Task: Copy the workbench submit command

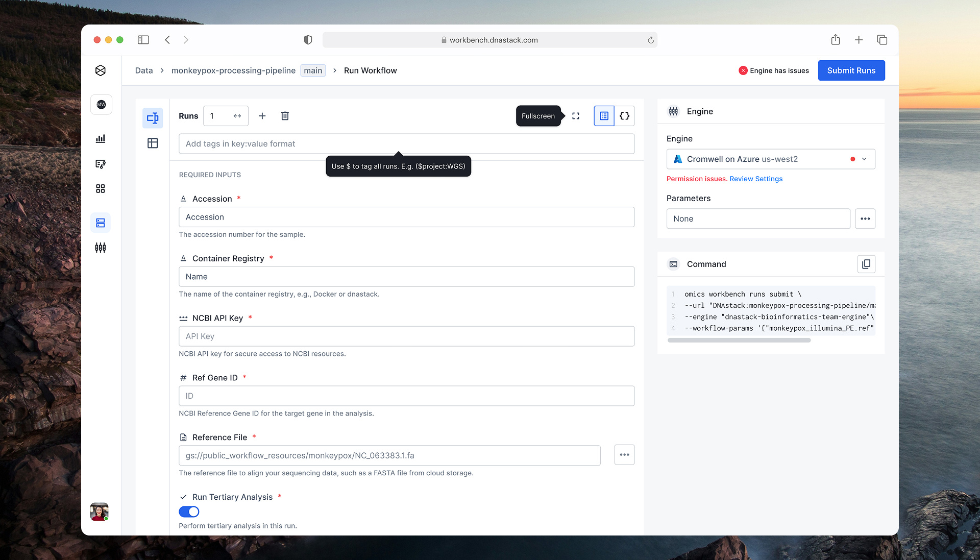Action: (x=866, y=264)
